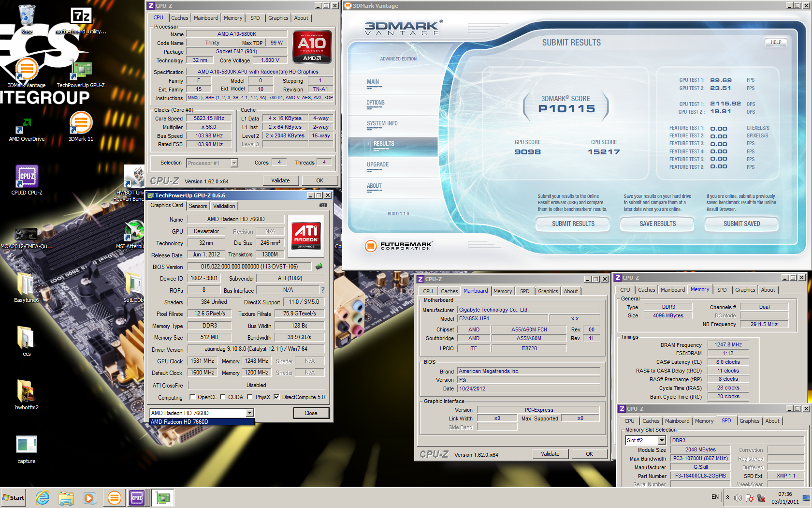Image resolution: width=812 pixels, height=508 pixels.
Task: Click the GPU-Z screenshot camera icon
Action: point(323,205)
